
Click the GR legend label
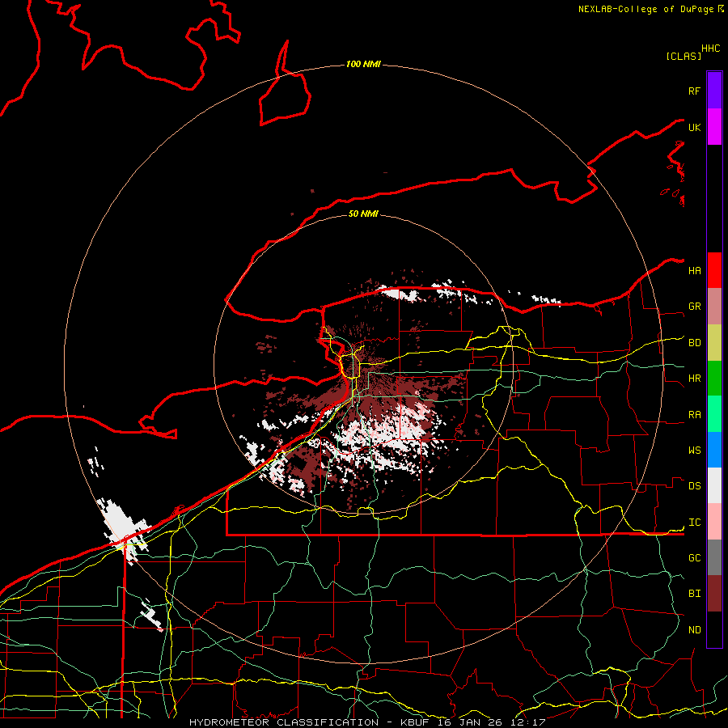[x=694, y=307]
